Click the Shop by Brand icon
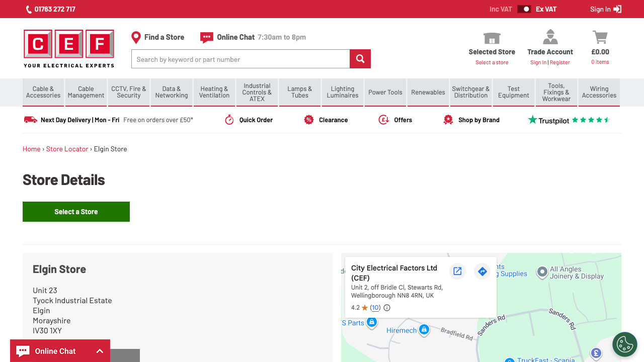644x362 pixels. point(448,120)
